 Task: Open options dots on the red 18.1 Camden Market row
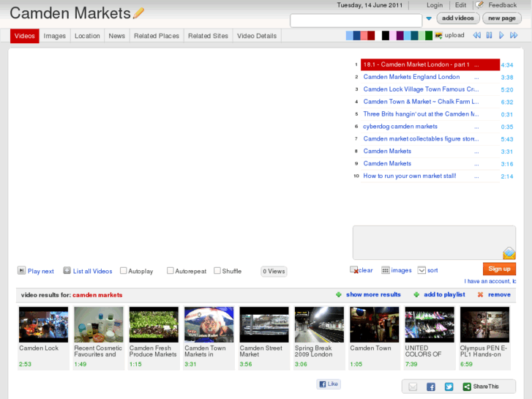tap(476, 65)
